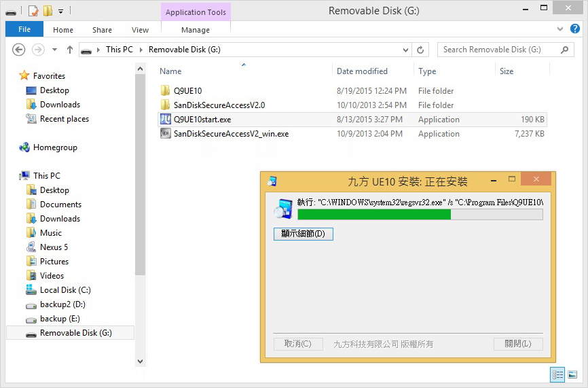Click navigation pane scroll up arrow
This screenshot has height=388, width=588.
pyautogui.click(x=140, y=69)
